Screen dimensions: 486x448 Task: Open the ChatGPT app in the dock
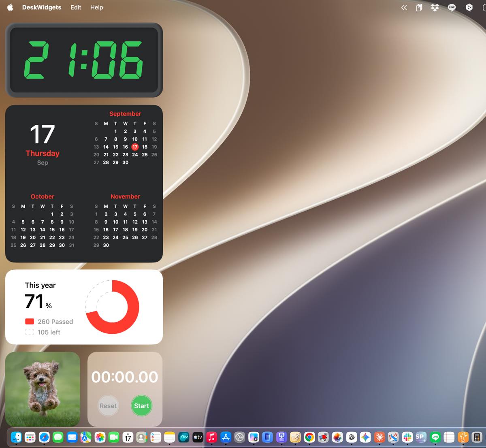click(352, 437)
